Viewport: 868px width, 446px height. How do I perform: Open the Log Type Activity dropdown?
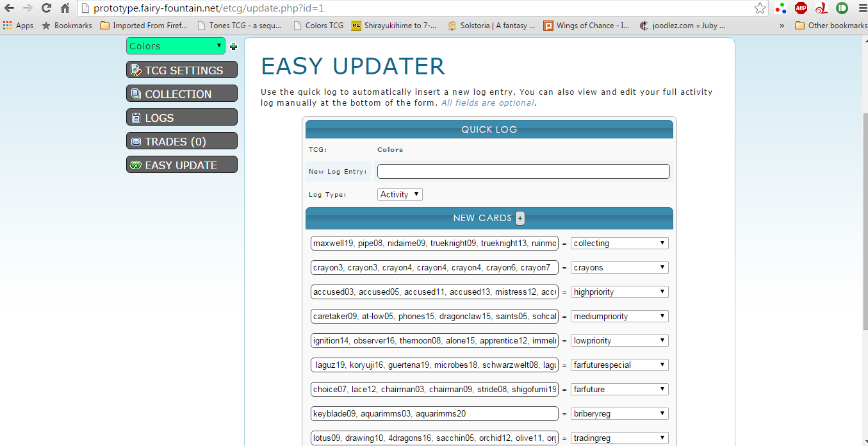(x=400, y=194)
